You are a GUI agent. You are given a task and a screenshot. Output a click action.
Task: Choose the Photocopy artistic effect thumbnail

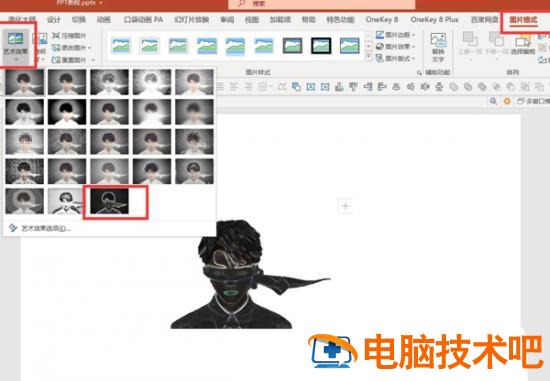pyautogui.click(x=67, y=201)
